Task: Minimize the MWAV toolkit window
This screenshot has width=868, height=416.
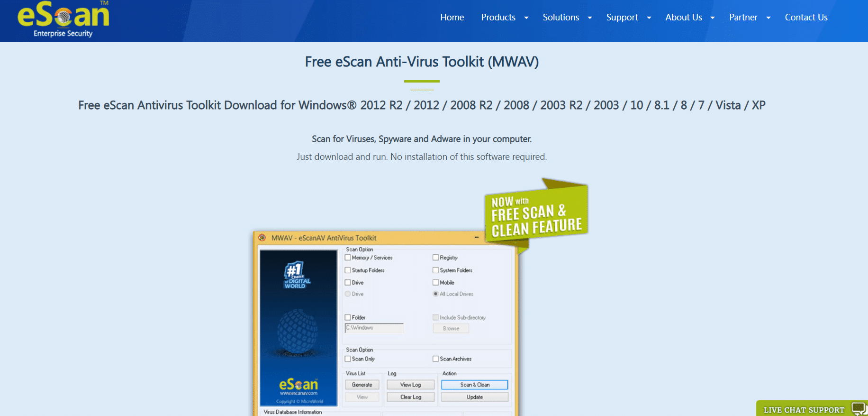Action: pos(477,237)
